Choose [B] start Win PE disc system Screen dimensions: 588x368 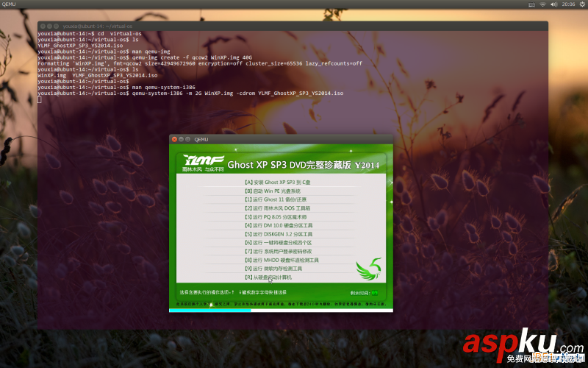[273, 191]
